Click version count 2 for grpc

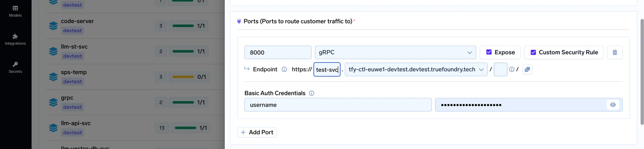[161, 102]
